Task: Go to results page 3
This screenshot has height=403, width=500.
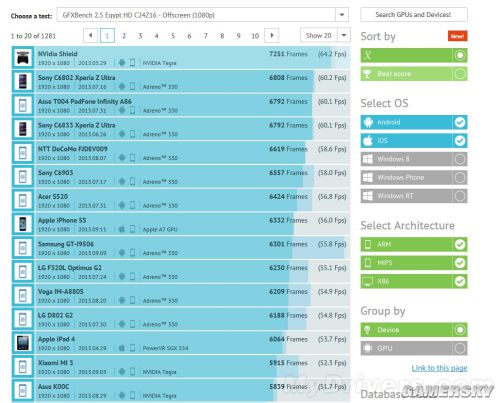Action: point(140,36)
